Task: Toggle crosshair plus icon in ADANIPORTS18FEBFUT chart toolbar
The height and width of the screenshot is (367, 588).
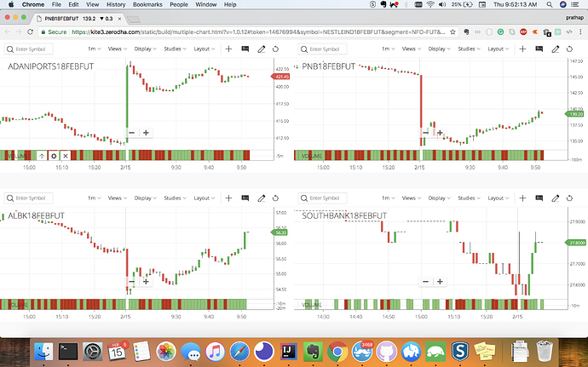Action: coord(228,49)
